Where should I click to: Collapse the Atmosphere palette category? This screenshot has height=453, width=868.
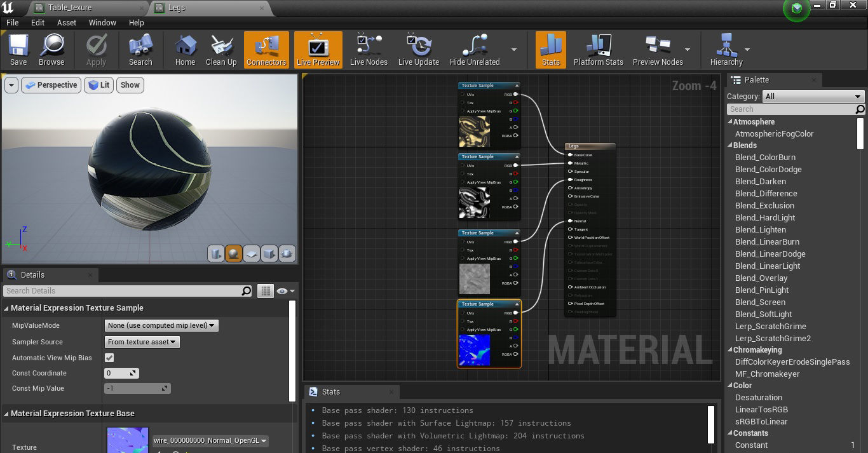click(x=729, y=122)
